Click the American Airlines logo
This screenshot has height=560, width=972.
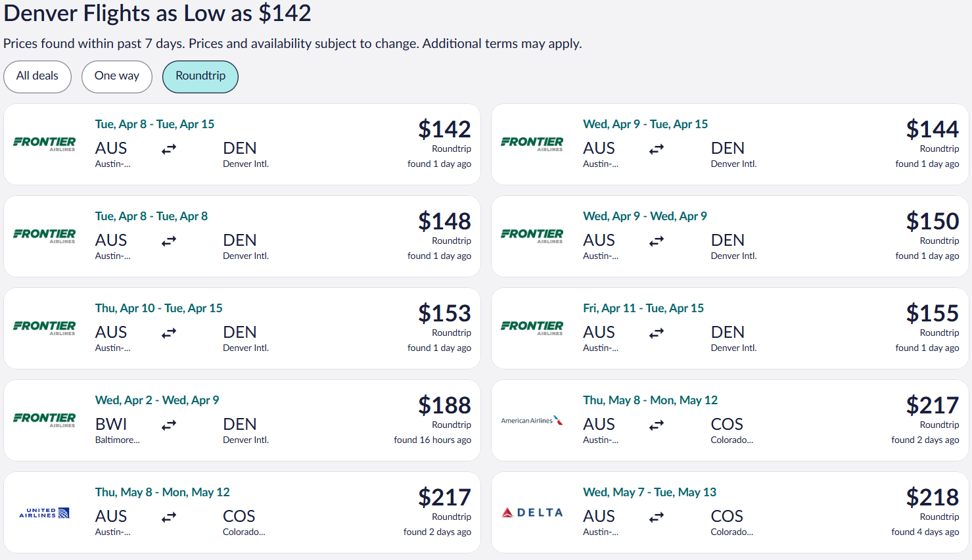point(532,420)
